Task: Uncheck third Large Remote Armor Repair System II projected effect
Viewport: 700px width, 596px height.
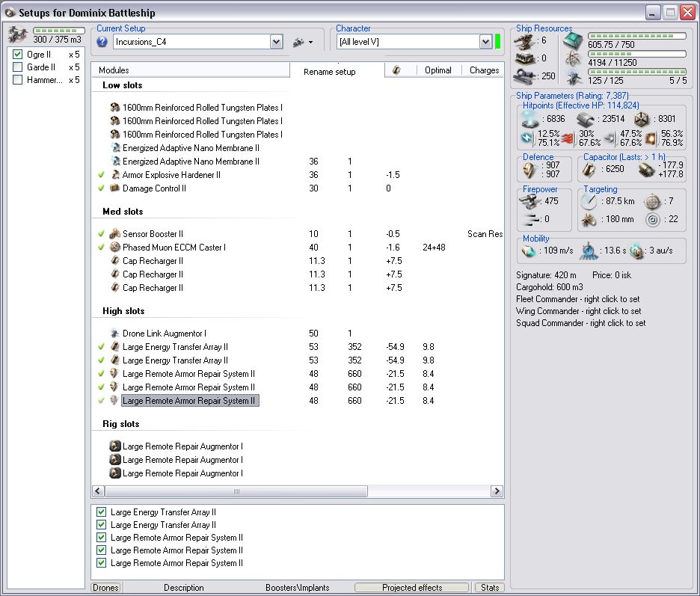Action: pos(102,563)
